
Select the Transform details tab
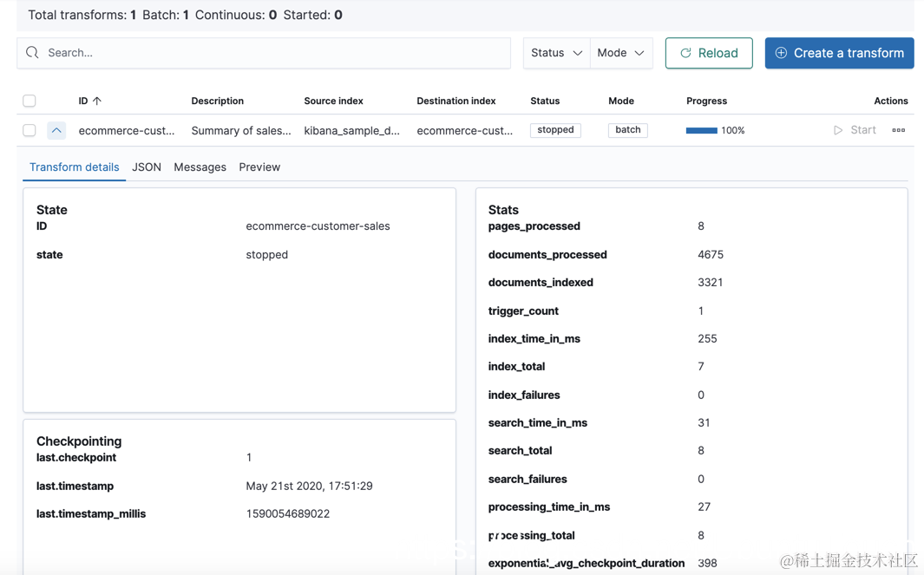(x=75, y=167)
